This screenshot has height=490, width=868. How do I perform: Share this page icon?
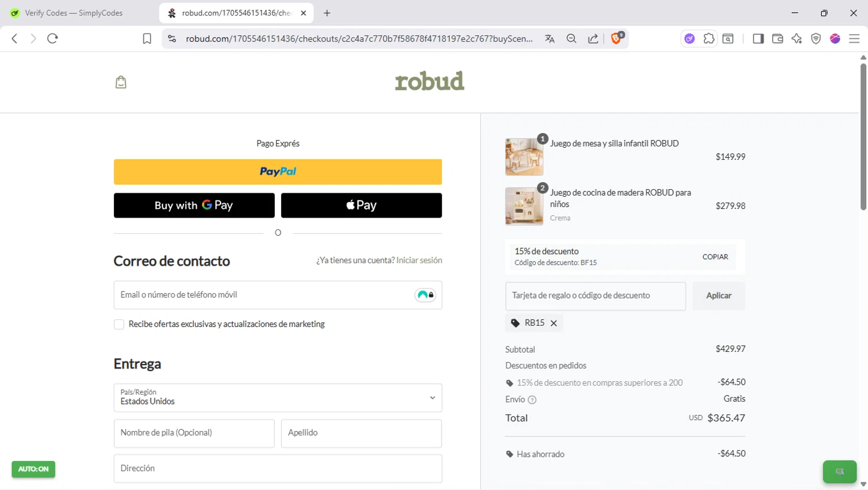593,39
